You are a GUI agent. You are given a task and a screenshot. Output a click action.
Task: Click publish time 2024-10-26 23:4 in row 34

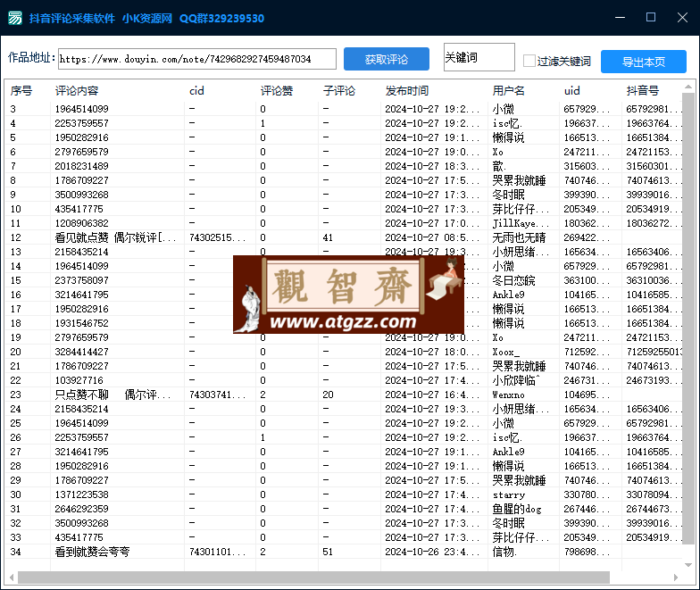(x=432, y=552)
